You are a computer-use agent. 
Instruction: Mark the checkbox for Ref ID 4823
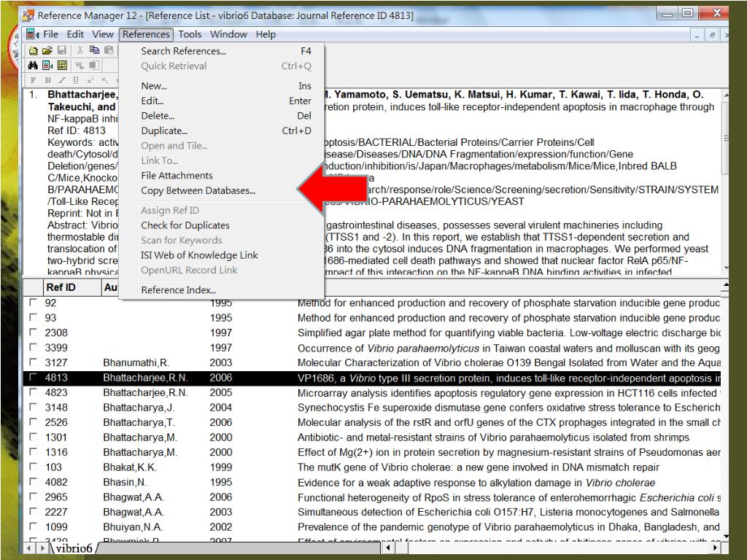point(33,392)
